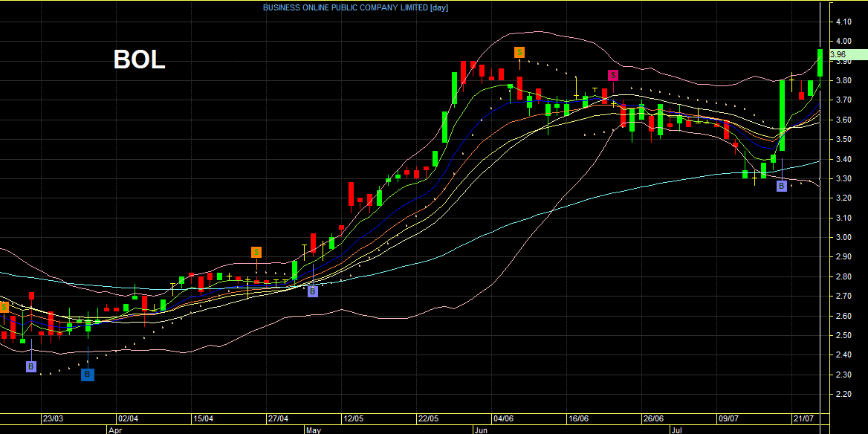Click the 16/06 date label
The width and height of the screenshot is (868, 434).
578,418
